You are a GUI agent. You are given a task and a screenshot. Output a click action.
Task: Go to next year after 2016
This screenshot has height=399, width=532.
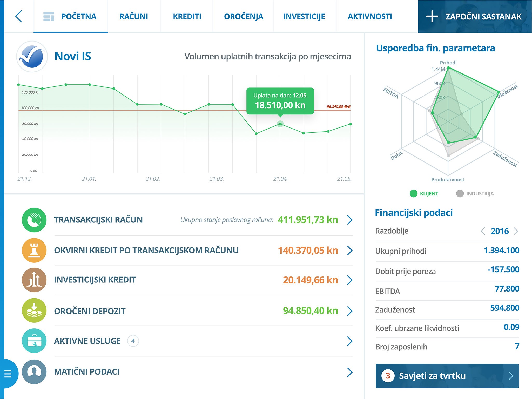pyautogui.click(x=516, y=231)
